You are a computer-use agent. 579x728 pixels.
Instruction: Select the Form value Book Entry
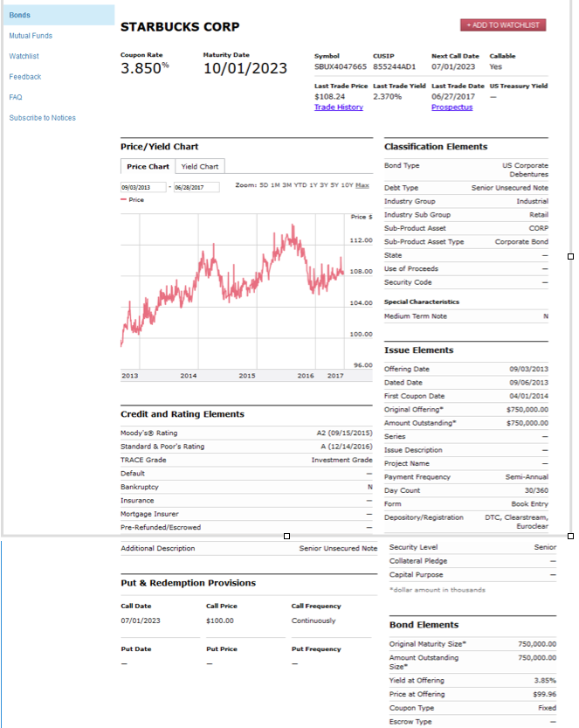coord(529,503)
